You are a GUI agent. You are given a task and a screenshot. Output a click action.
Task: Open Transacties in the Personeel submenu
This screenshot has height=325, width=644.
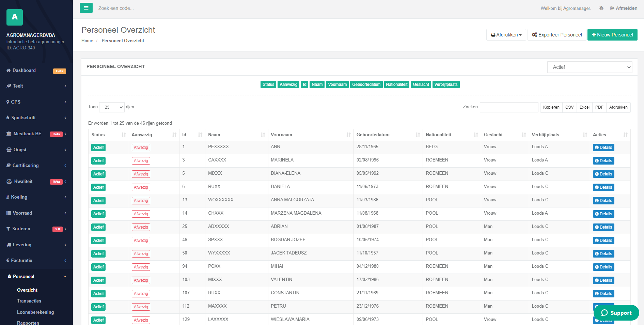(29, 301)
